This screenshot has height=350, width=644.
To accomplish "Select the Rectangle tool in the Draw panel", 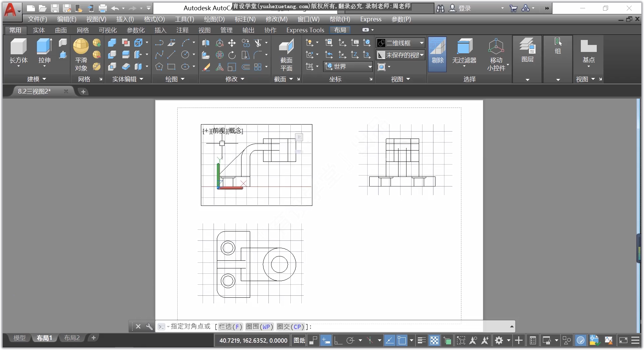I will point(172,67).
